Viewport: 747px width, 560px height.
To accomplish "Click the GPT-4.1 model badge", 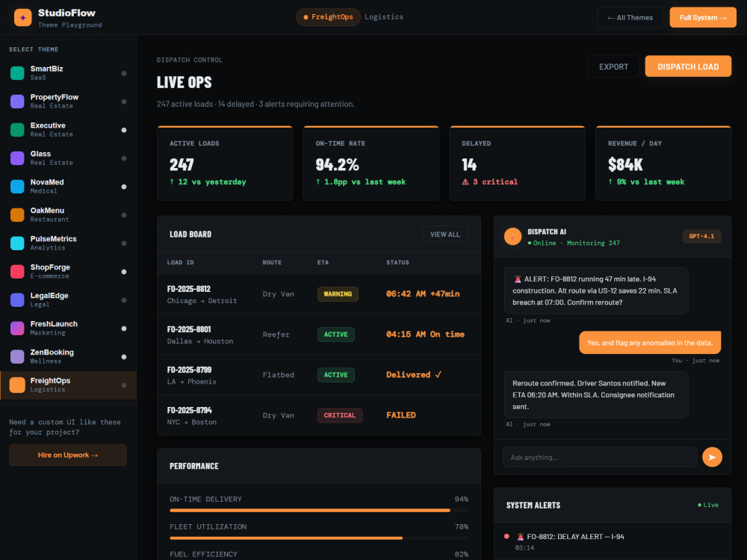I will click(x=701, y=236).
